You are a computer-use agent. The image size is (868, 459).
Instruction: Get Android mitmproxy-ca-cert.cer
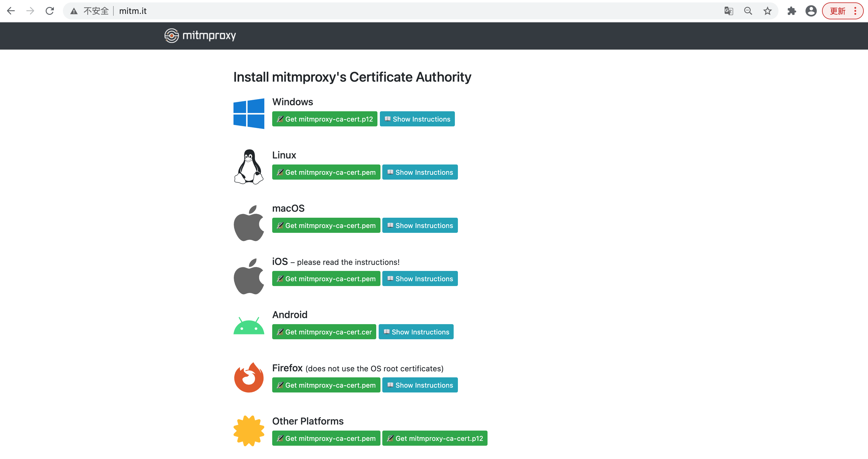click(324, 332)
